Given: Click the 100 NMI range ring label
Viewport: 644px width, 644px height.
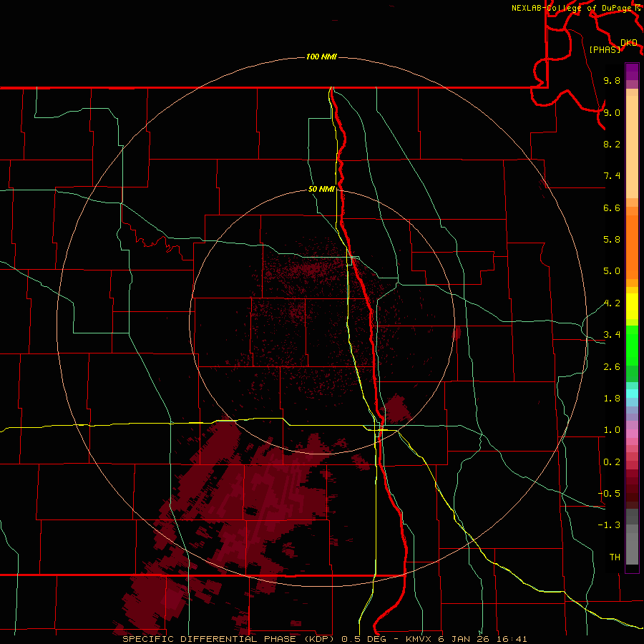Looking at the screenshot, I should point(321,57).
